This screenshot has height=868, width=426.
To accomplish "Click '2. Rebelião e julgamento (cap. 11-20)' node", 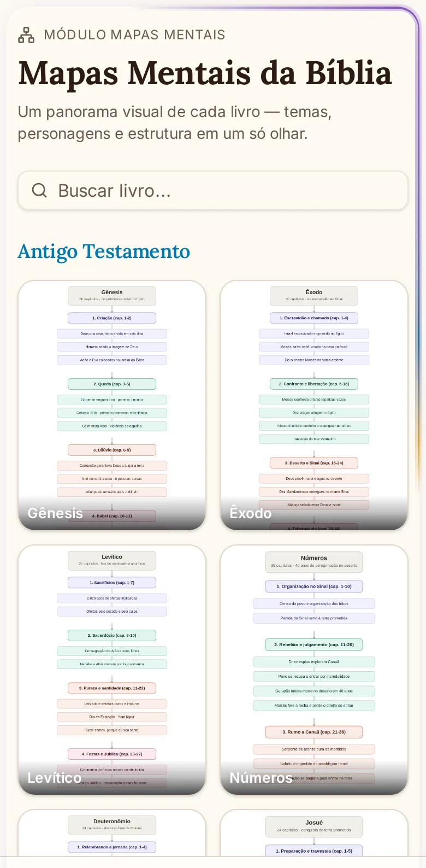I will [314, 645].
